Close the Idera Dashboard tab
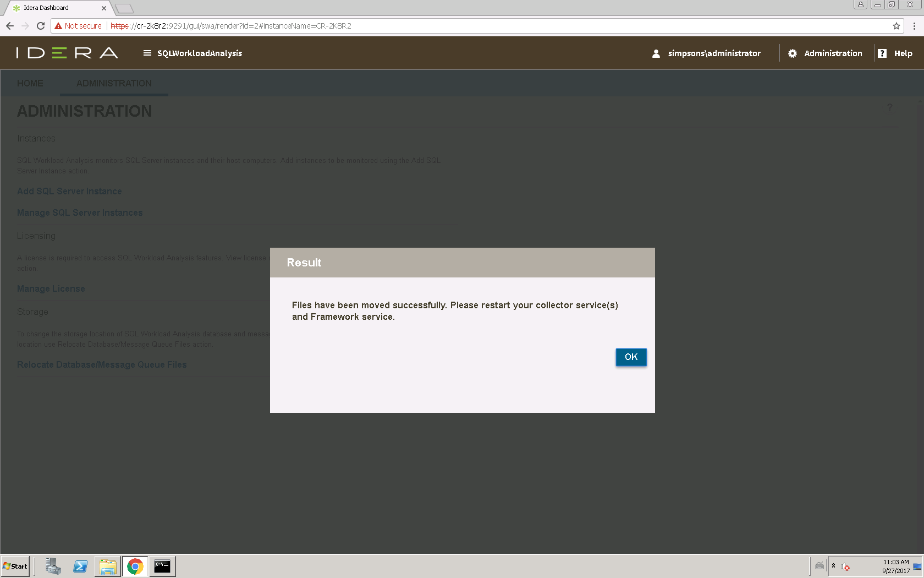Screen dimensions: 924x578 tap(104, 8)
